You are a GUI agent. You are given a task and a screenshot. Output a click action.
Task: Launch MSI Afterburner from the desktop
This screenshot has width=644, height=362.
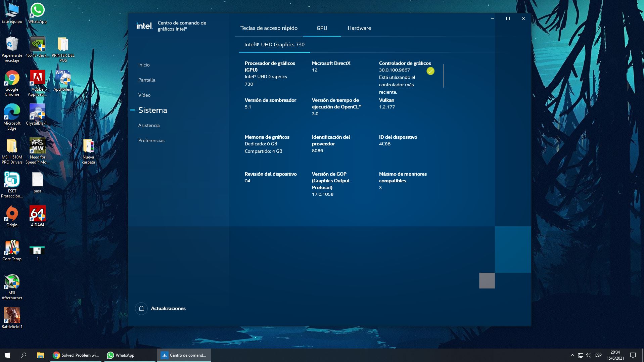click(x=12, y=282)
